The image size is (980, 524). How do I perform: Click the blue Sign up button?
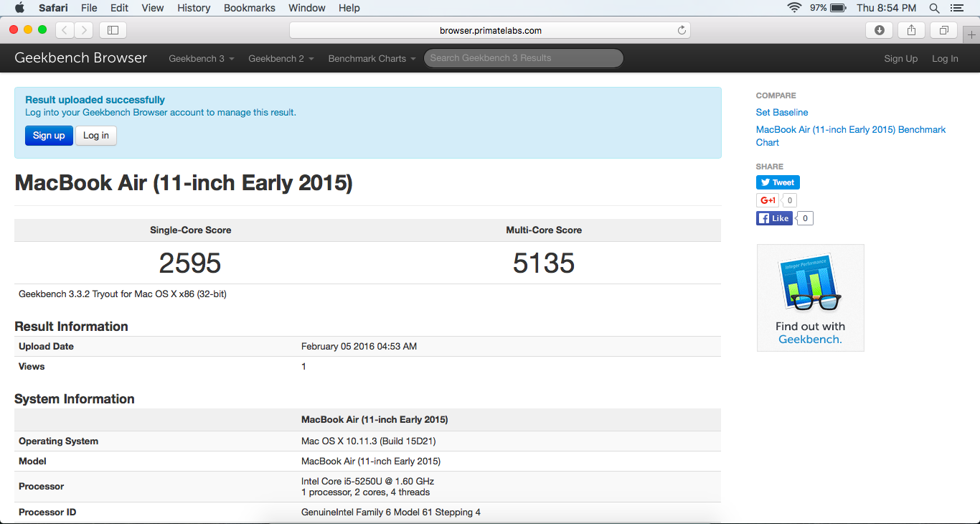(x=49, y=136)
